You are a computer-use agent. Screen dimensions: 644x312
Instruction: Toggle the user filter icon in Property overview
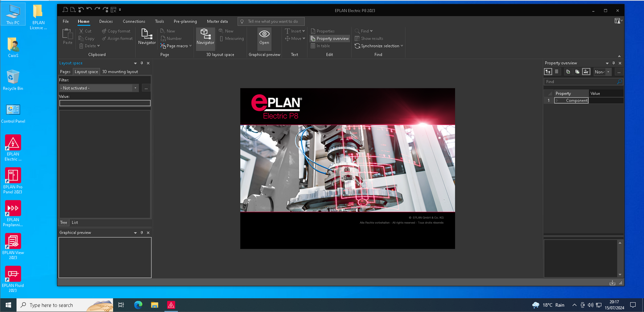pos(586,72)
